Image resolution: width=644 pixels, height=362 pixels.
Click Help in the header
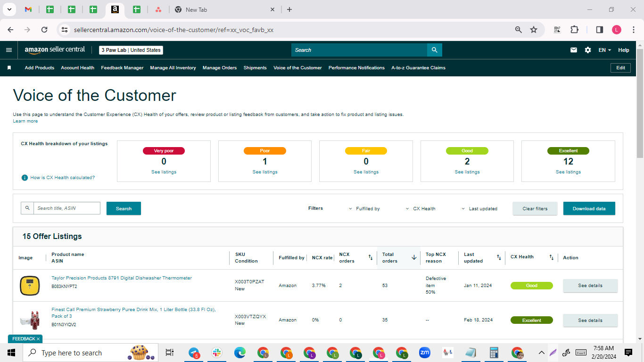[x=624, y=50]
